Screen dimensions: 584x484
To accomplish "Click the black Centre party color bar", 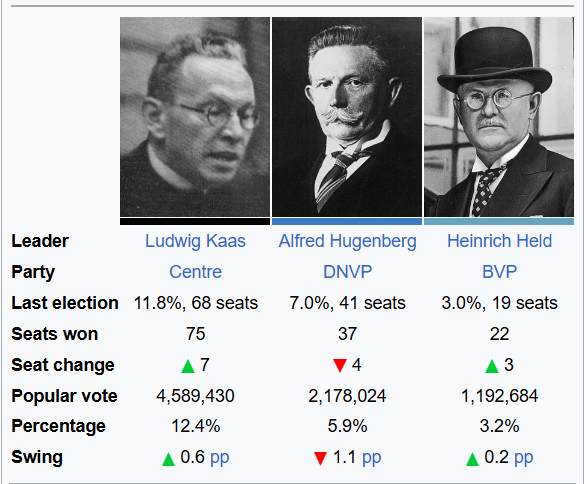I will (x=195, y=222).
